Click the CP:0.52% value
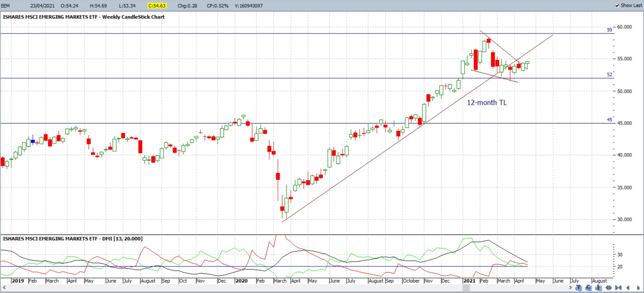This screenshot has height=293, width=644. [217, 6]
